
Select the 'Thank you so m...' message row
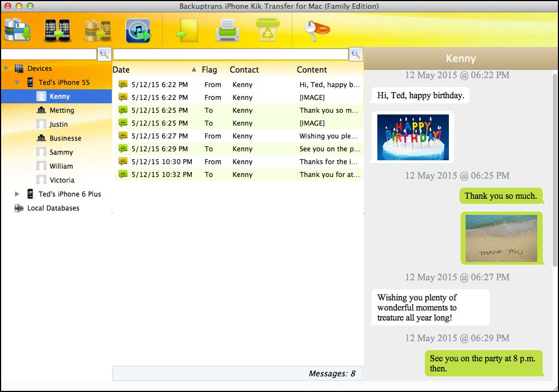(x=238, y=111)
